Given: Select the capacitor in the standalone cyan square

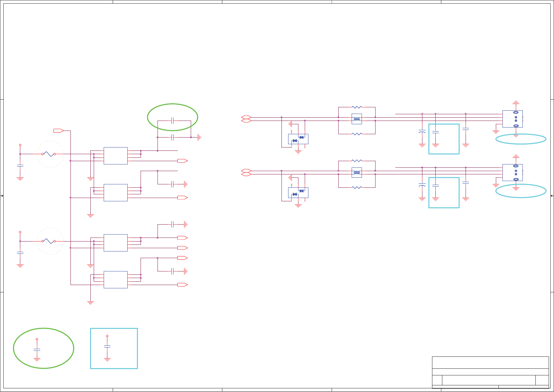Looking at the screenshot, I should (107, 346).
